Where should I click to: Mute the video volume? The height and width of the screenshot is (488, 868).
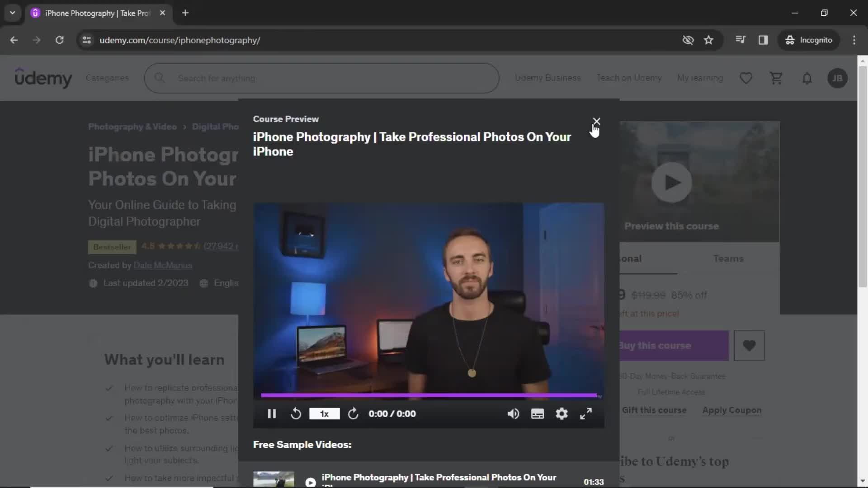click(x=513, y=414)
